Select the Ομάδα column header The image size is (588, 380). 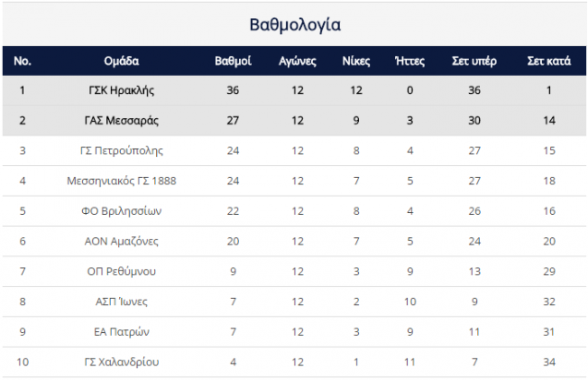pos(122,61)
